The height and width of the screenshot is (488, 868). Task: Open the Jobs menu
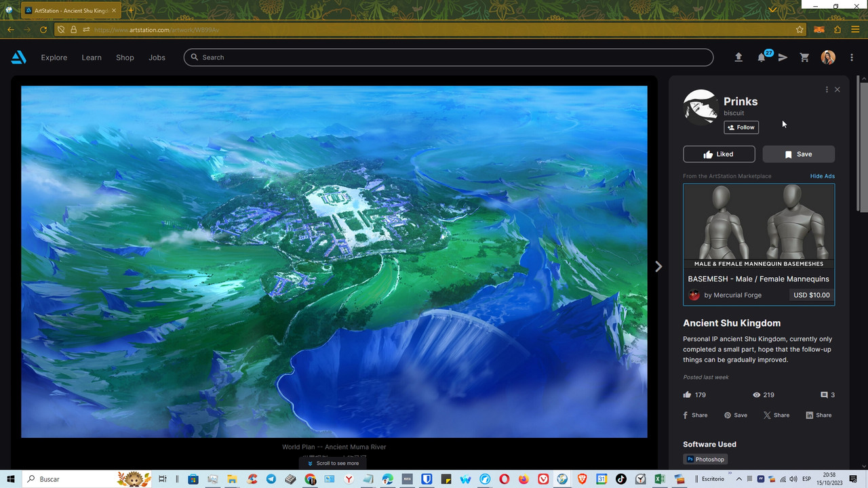157,58
